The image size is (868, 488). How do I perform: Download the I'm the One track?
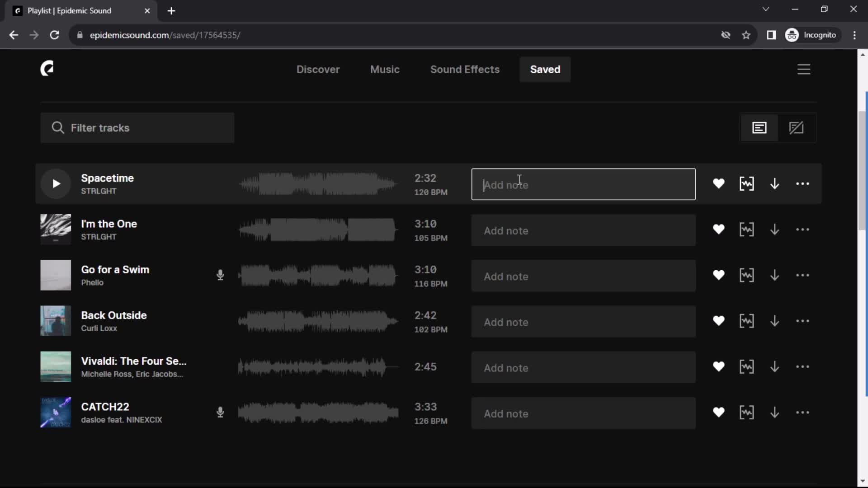point(774,230)
